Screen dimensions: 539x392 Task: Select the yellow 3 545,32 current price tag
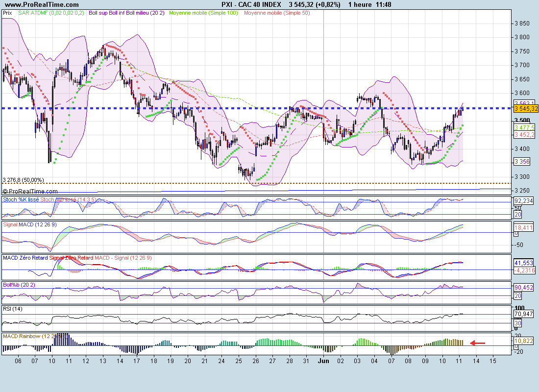(x=526, y=109)
